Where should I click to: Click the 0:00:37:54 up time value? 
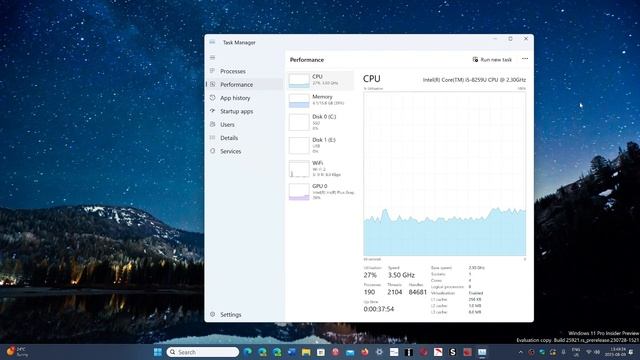tap(379, 309)
